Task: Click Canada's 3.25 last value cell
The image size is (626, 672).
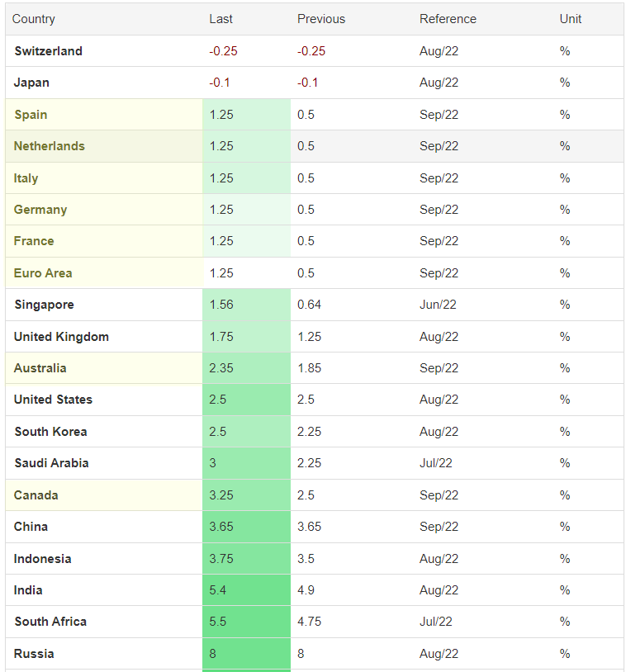Action: (247, 495)
